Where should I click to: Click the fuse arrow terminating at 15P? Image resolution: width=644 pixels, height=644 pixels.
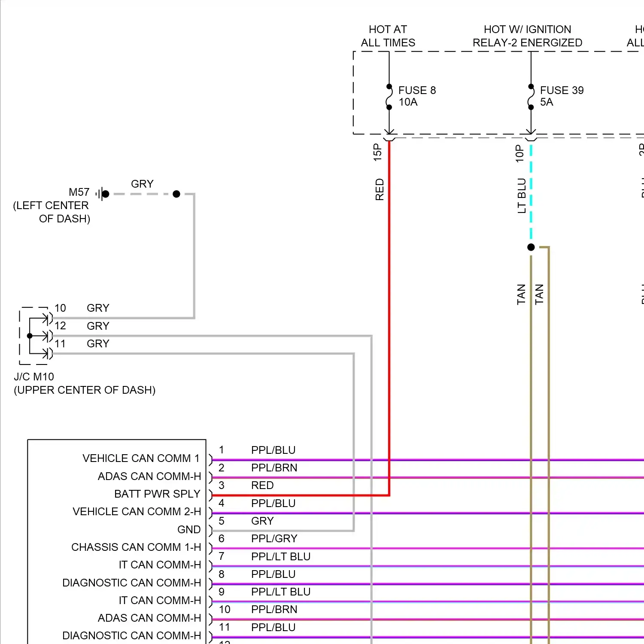[389, 132]
